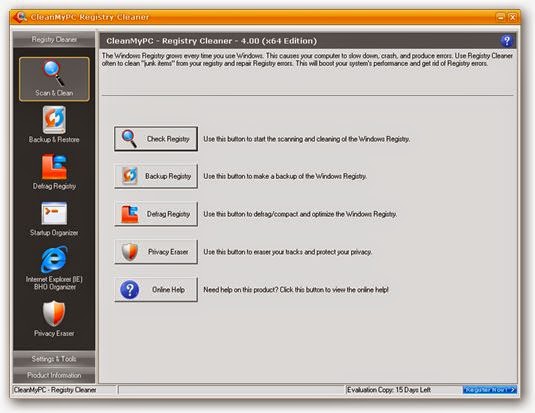Click the Online Help button
This screenshot has height=413, width=535.
156,290
